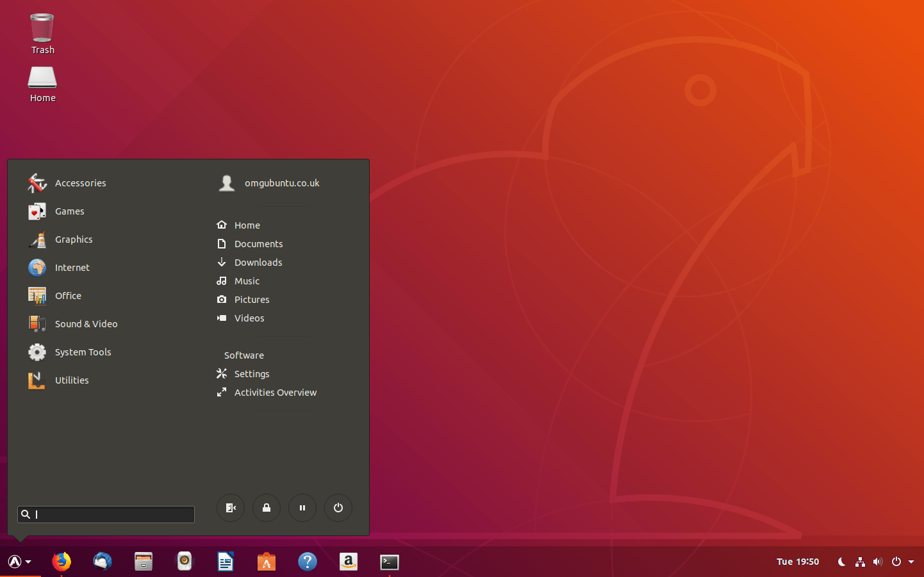This screenshot has height=577, width=924.
Task: Open the Activities Overview entry
Action: 276,392
